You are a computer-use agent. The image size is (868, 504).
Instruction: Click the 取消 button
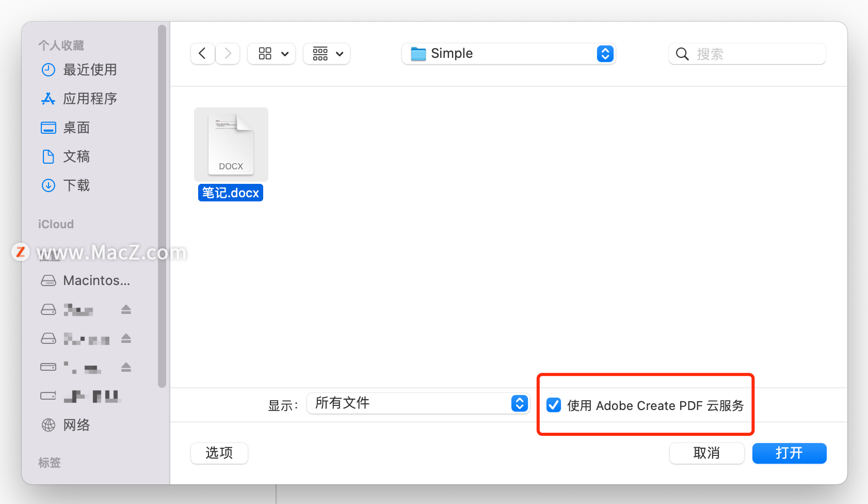(707, 453)
